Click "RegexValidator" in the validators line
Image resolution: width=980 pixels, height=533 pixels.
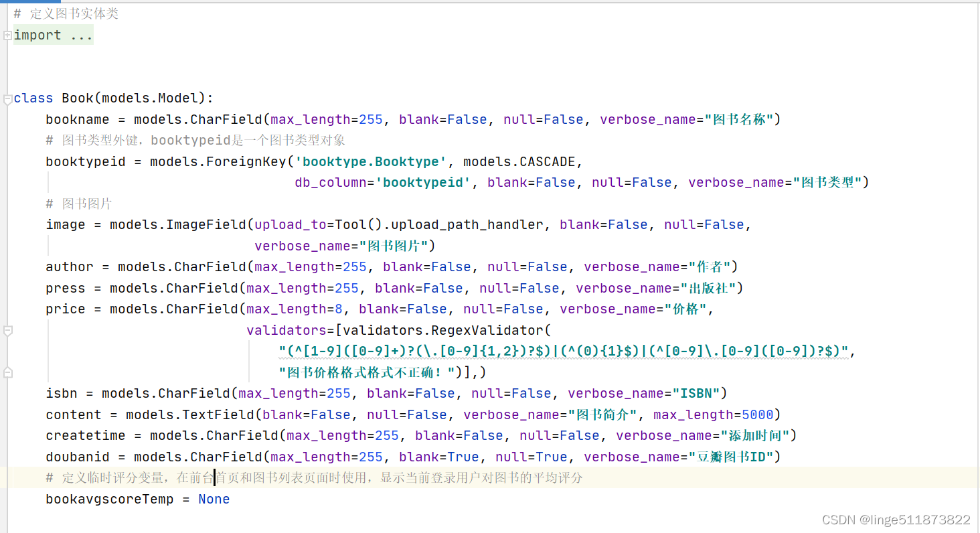[x=487, y=330]
